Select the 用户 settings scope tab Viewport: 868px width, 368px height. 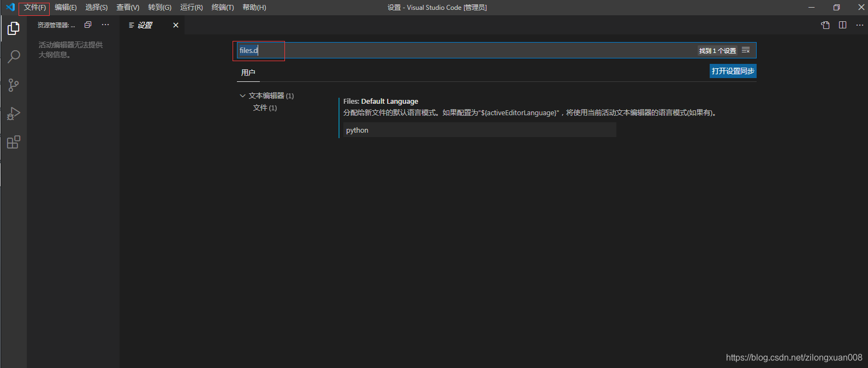[x=248, y=73]
